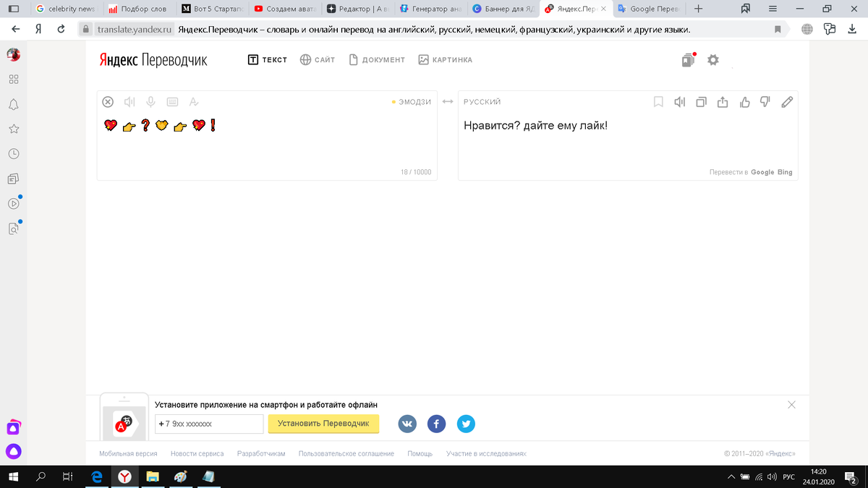Open browser main menu hamburger icon
This screenshot has width=868, height=488.
[773, 9]
